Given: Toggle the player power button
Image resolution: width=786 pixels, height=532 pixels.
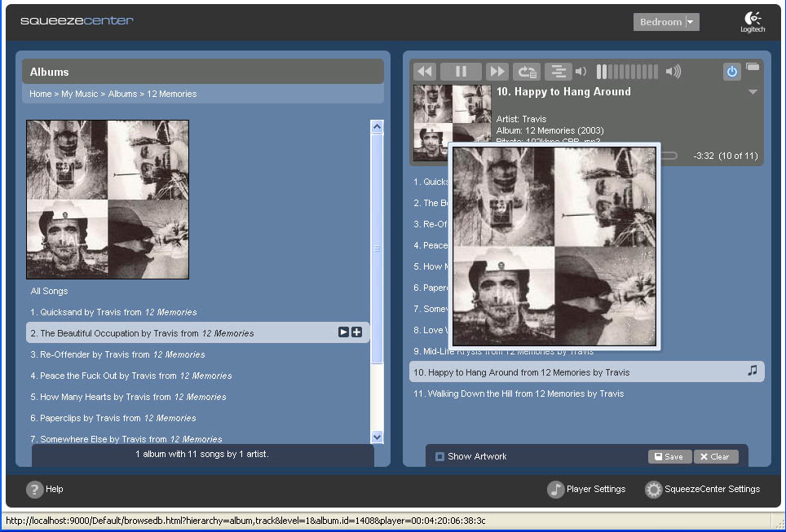Looking at the screenshot, I should [731, 72].
